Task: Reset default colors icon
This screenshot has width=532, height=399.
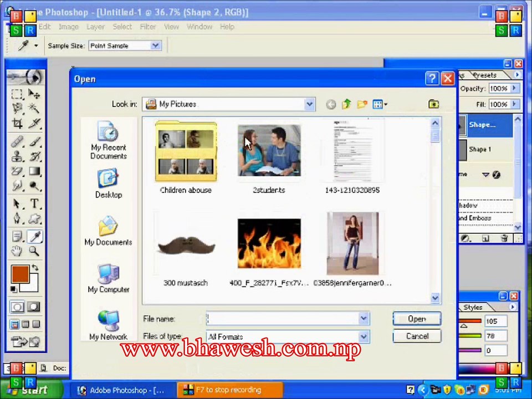Action: coord(13,289)
